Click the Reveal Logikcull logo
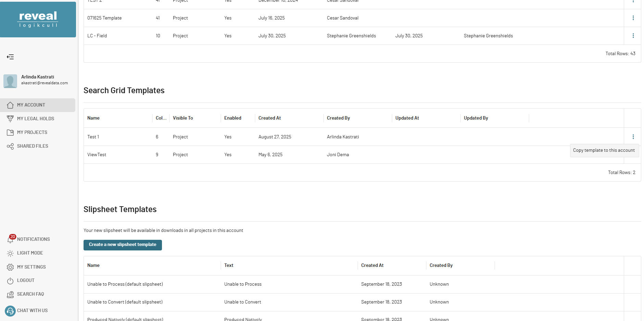Image resolution: width=644 pixels, height=321 pixels. (38, 20)
